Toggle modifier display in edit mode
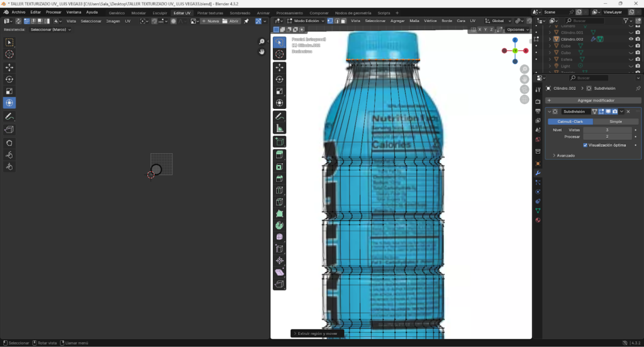The image size is (644, 347). (601, 111)
